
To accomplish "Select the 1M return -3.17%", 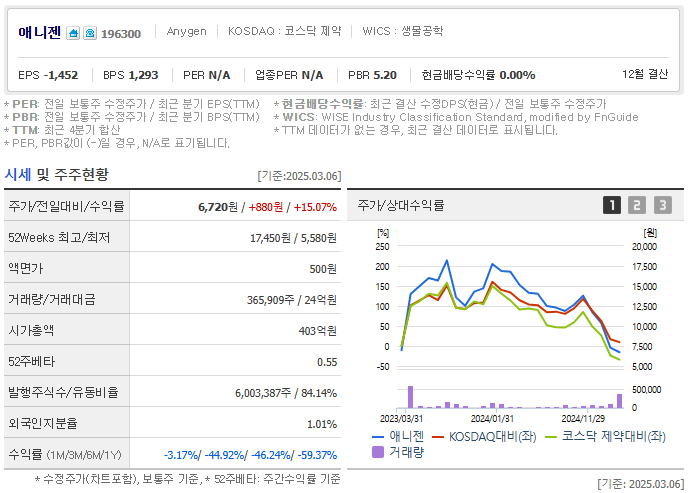I will [181, 455].
